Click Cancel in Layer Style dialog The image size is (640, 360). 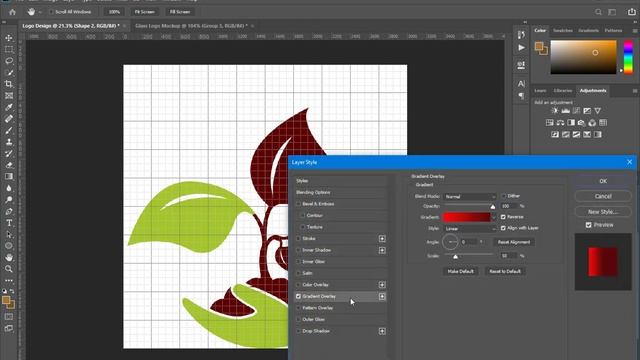603,196
